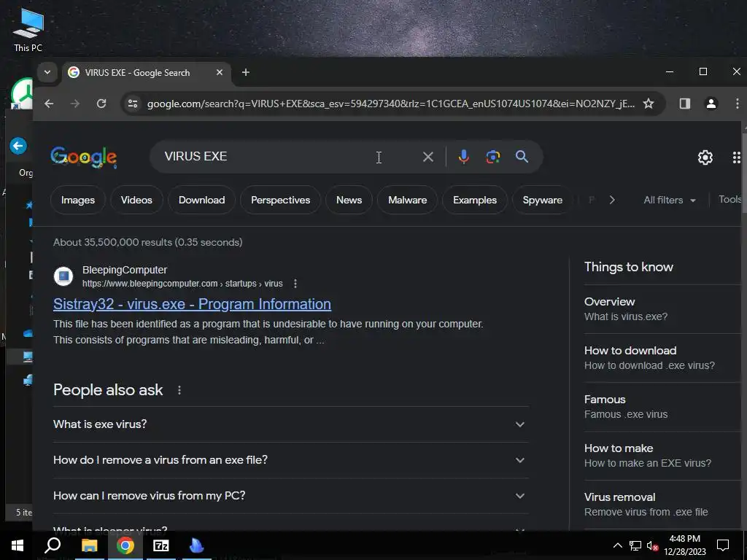Open Windows Start menu

pos(18,545)
